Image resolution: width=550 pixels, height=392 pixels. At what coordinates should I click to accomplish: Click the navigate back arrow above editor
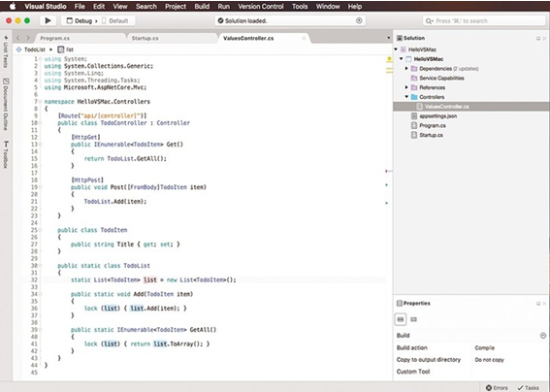click(x=18, y=38)
